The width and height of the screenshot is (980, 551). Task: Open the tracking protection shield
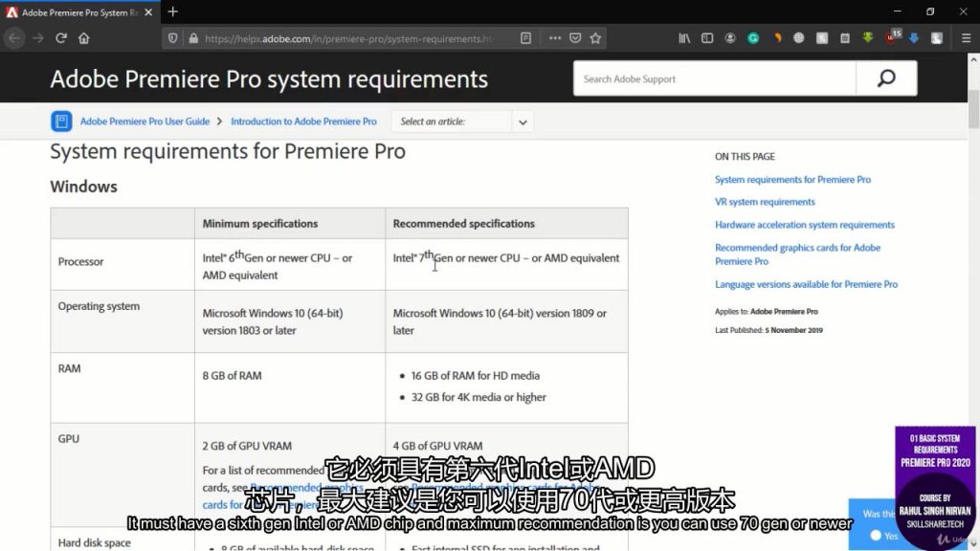tap(173, 38)
